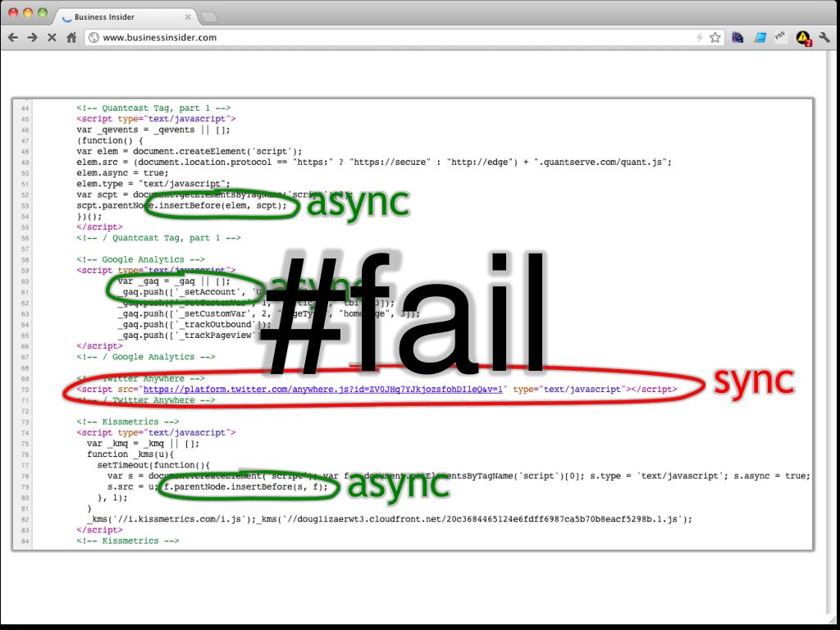Open the home page via house icon
Image resolution: width=840 pixels, height=630 pixels.
click(x=71, y=38)
